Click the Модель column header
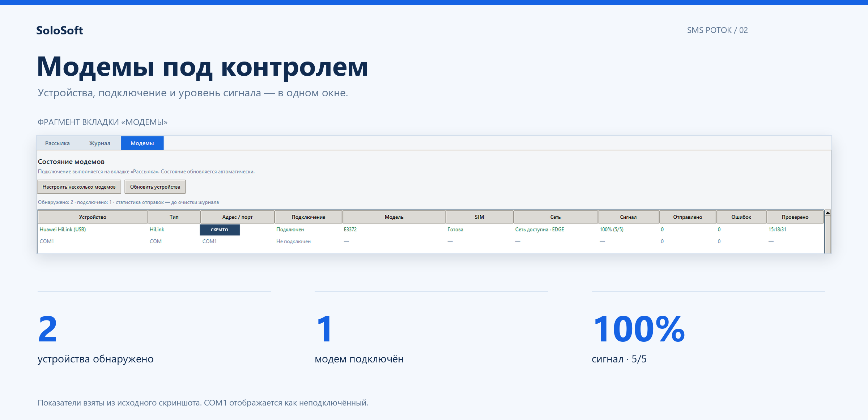Image resolution: width=868 pixels, height=420 pixels. [x=394, y=217]
